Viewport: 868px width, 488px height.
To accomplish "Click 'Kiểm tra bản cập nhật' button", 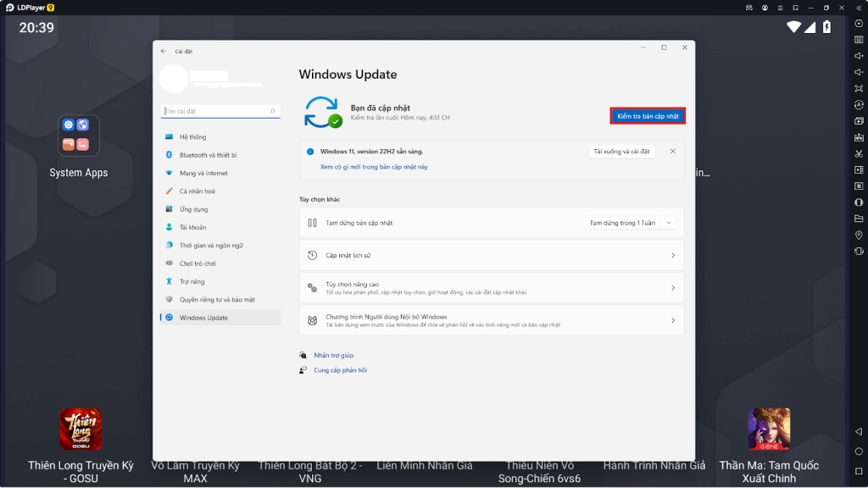I will point(648,116).
